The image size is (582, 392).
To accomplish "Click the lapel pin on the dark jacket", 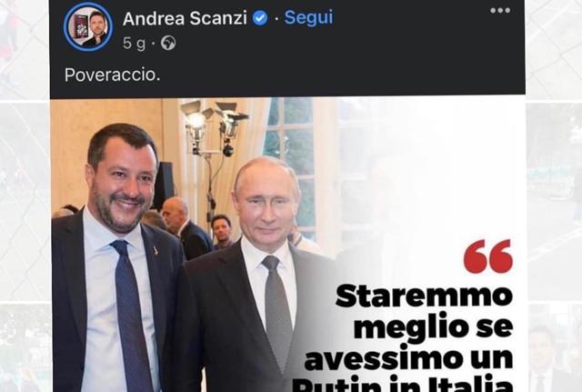I will [156, 251].
